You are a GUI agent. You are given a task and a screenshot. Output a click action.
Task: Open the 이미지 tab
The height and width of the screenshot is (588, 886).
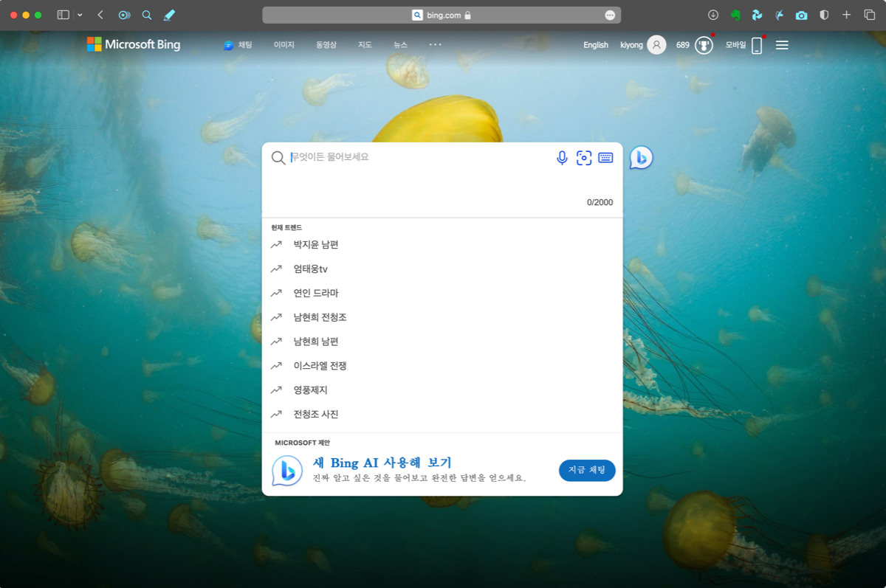pos(284,45)
